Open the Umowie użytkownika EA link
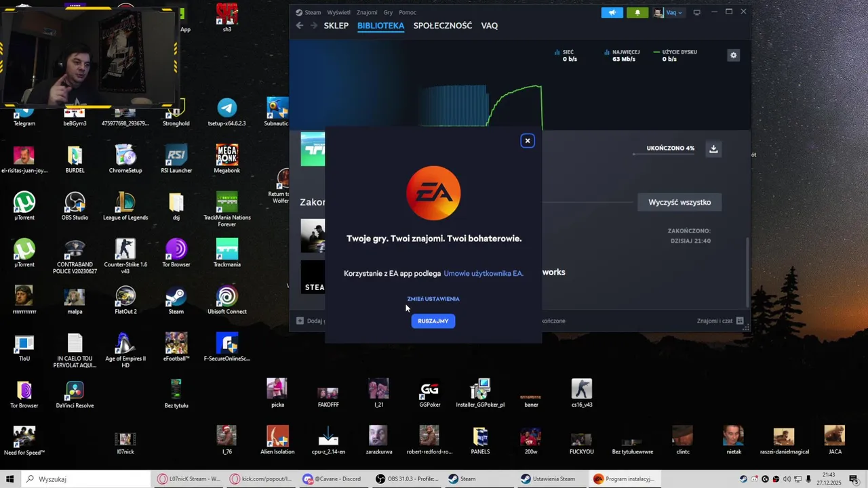 tap(484, 273)
